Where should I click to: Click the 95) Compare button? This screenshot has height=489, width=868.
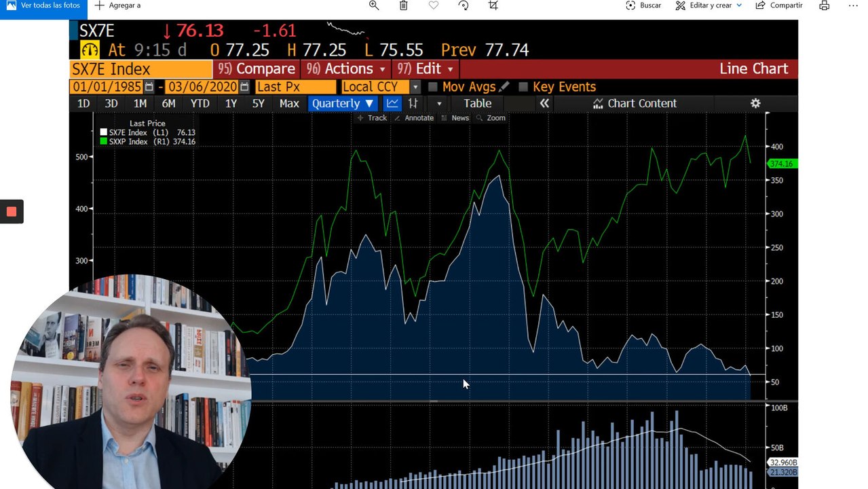click(x=256, y=69)
